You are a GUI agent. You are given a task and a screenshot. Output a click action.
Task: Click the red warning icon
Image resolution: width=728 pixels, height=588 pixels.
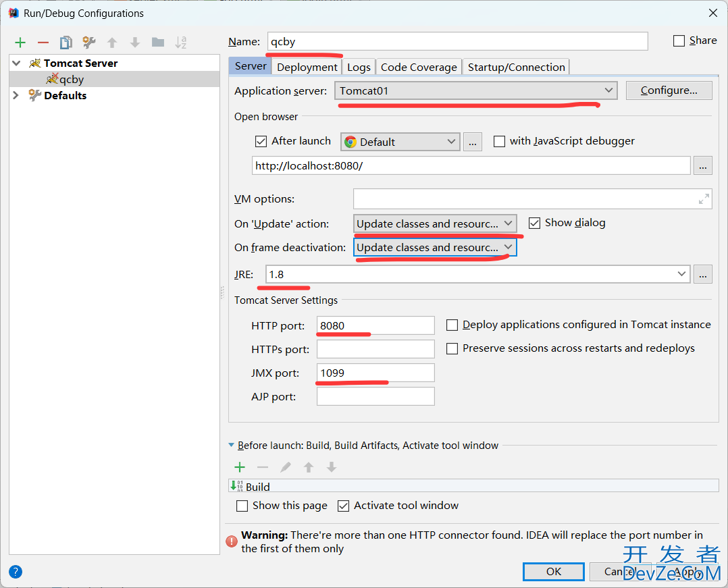[x=232, y=541]
